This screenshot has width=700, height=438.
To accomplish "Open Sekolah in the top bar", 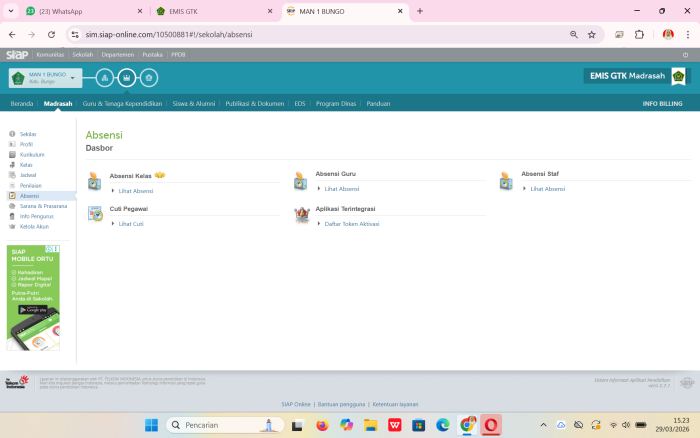I will (x=83, y=55).
